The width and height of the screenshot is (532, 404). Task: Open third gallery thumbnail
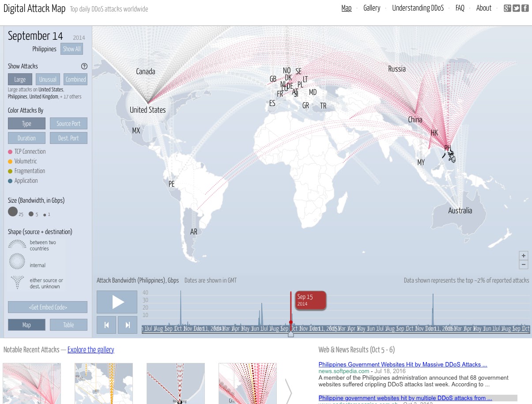pos(176,383)
